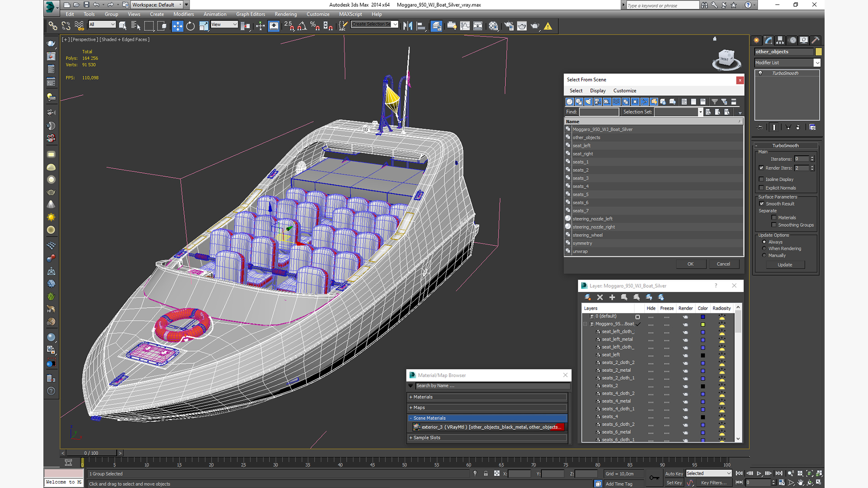Click Delete layer X icon in Layer window
The height and width of the screenshot is (488, 868).
[600, 297]
